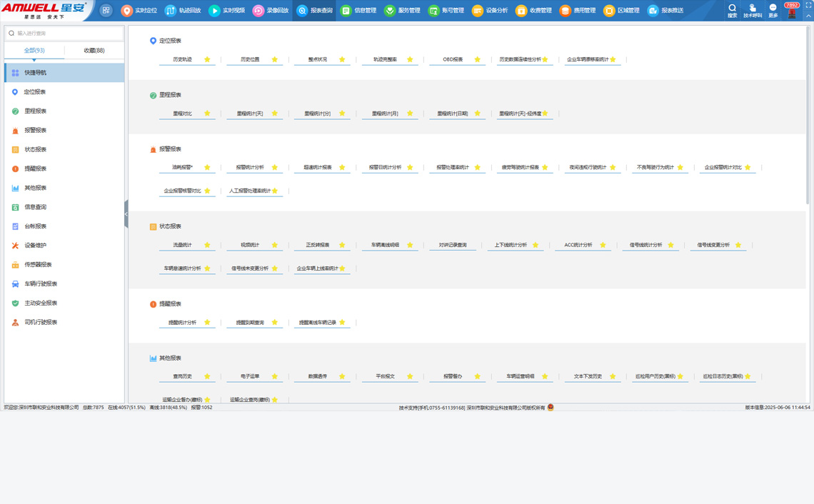The width and height of the screenshot is (814, 504).
Task: Open 实时定位 in the top toolbar
Action: (x=139, y=11)
